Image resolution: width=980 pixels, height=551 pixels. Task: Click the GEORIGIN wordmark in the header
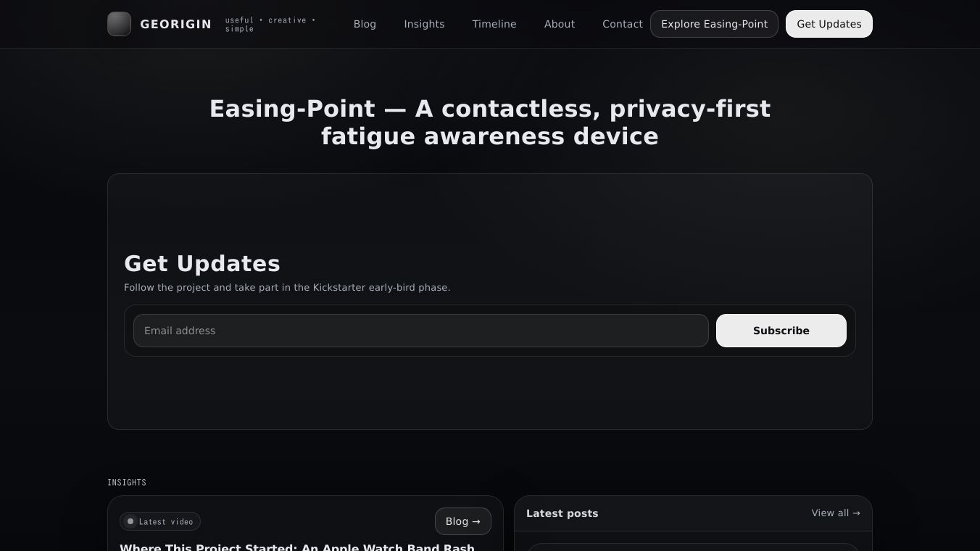coord(175,24)
